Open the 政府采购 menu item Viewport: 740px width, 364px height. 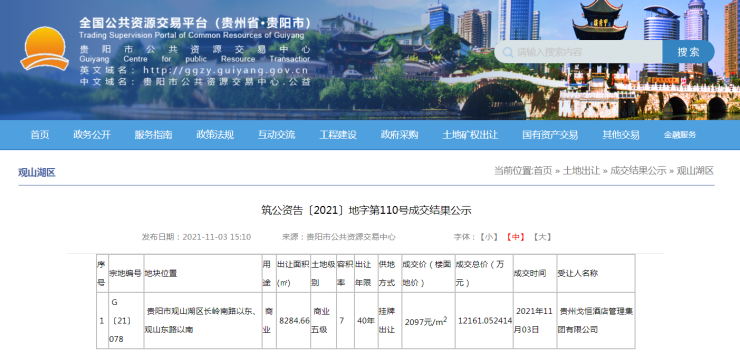coord(399,135)
